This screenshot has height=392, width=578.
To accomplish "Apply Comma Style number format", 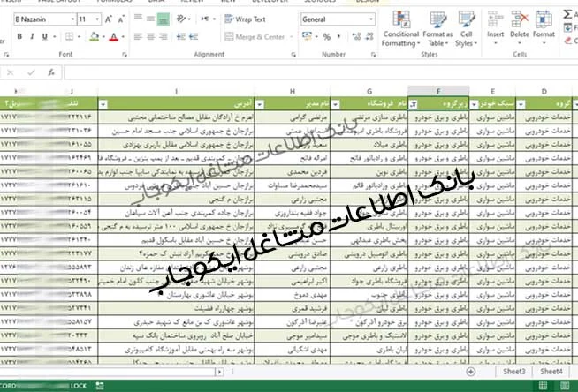I will pyautogui.click(x=338, y=36).
